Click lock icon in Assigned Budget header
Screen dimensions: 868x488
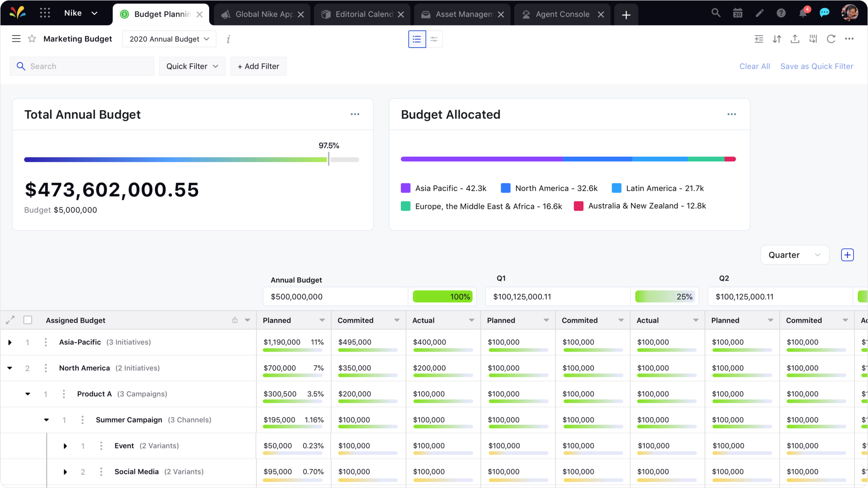(235, 320)
